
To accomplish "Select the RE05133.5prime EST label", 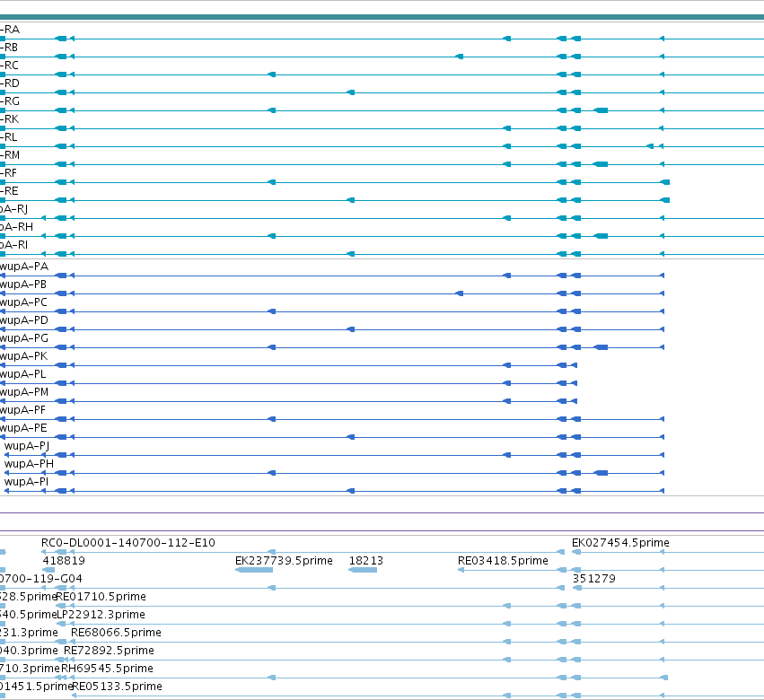I will pyautogui.click(x=117, y=687).
